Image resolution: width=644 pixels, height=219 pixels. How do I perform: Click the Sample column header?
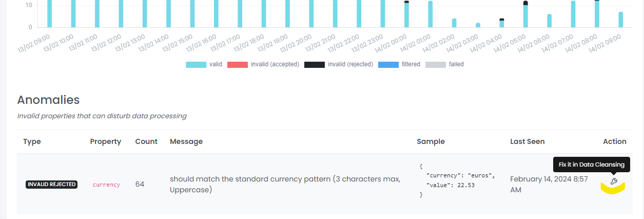click(431, 141)
